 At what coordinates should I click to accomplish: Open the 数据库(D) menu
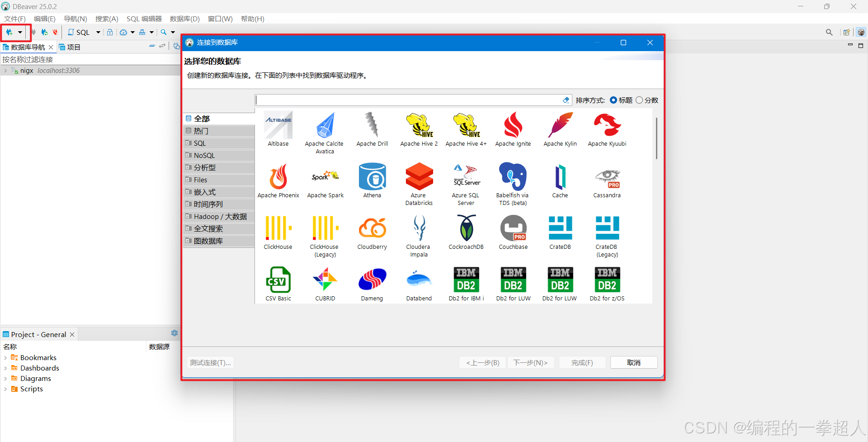(x=185, y=19)
